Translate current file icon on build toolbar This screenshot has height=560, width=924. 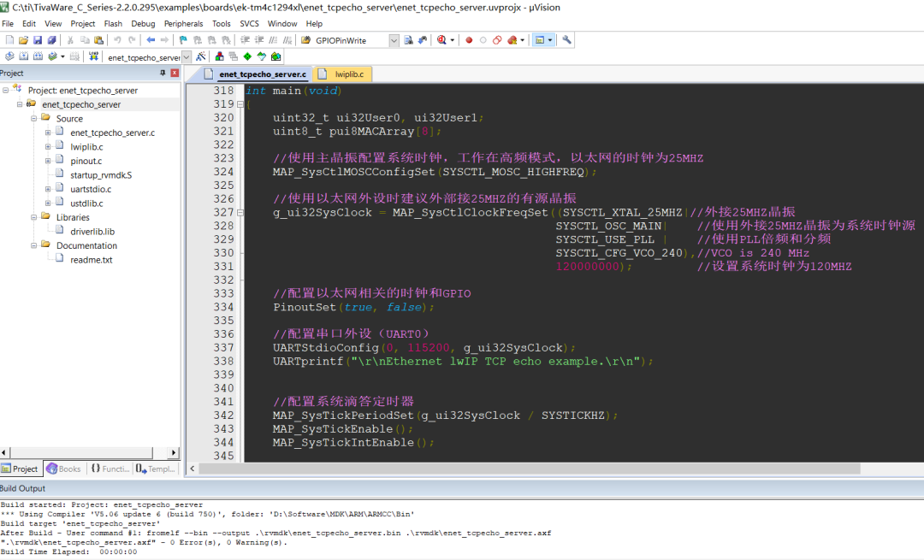tap(9, 56)
